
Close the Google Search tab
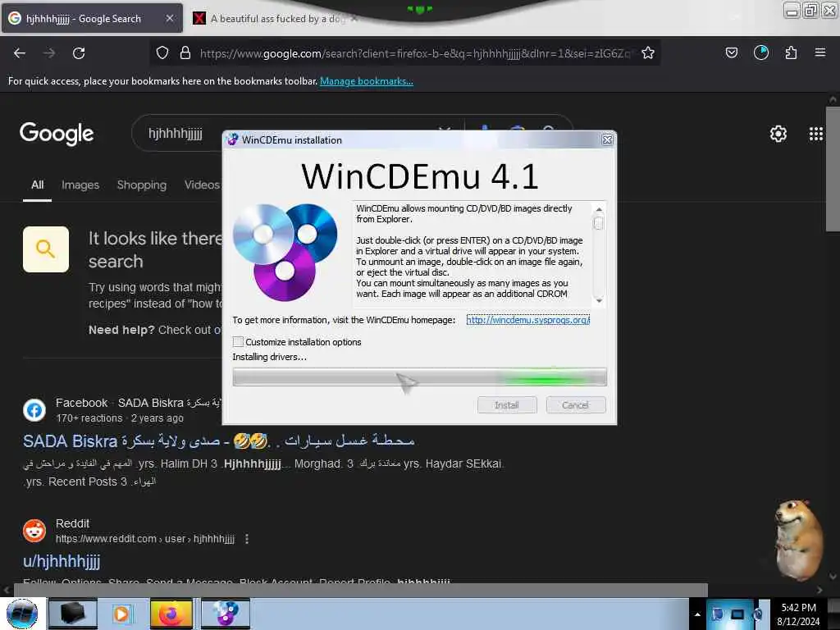(169, 18)
